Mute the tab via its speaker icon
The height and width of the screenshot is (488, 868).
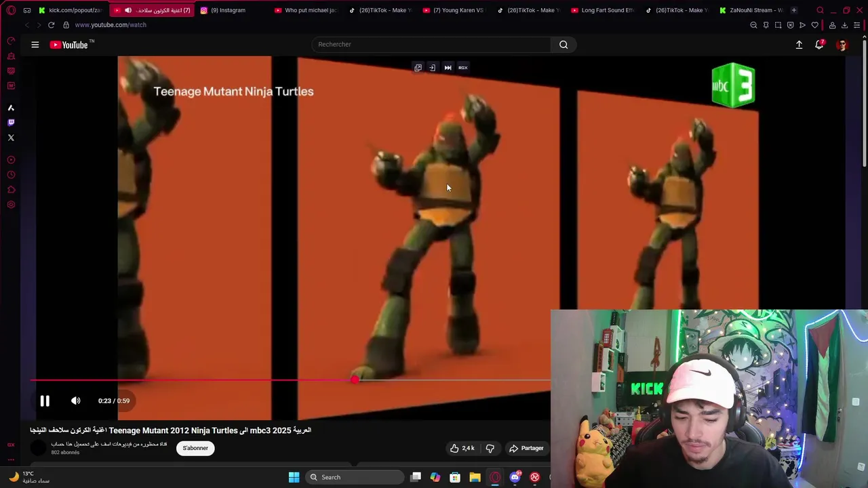[127, 10]
